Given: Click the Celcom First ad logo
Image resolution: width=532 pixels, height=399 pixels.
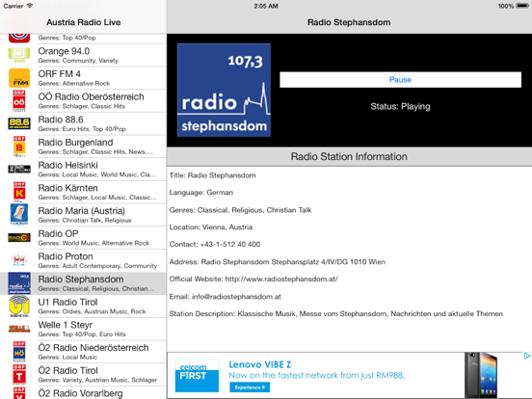Looking at the screenshot, I should pyautogui.click(x=198, y=375).
